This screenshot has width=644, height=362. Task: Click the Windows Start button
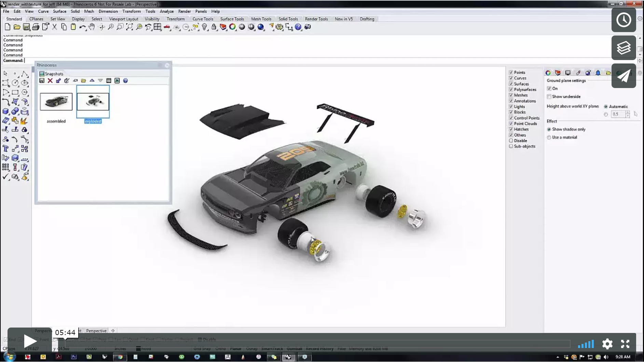click(9, 357)
